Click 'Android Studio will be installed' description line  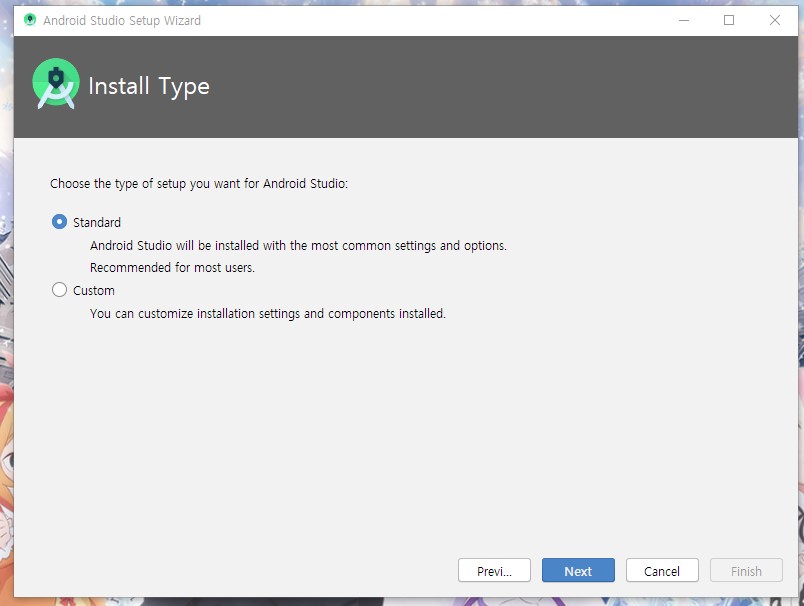pyautogui.click(x=298, y=246)
